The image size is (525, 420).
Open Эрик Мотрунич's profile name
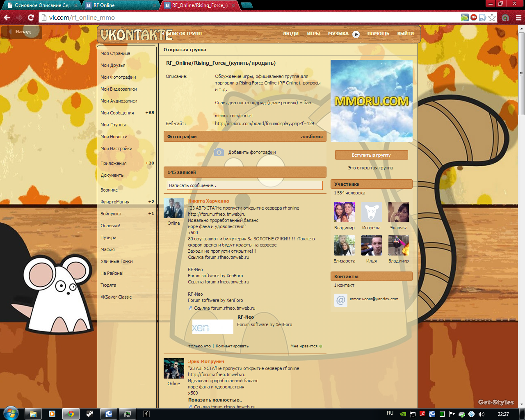tap(206, 361)
